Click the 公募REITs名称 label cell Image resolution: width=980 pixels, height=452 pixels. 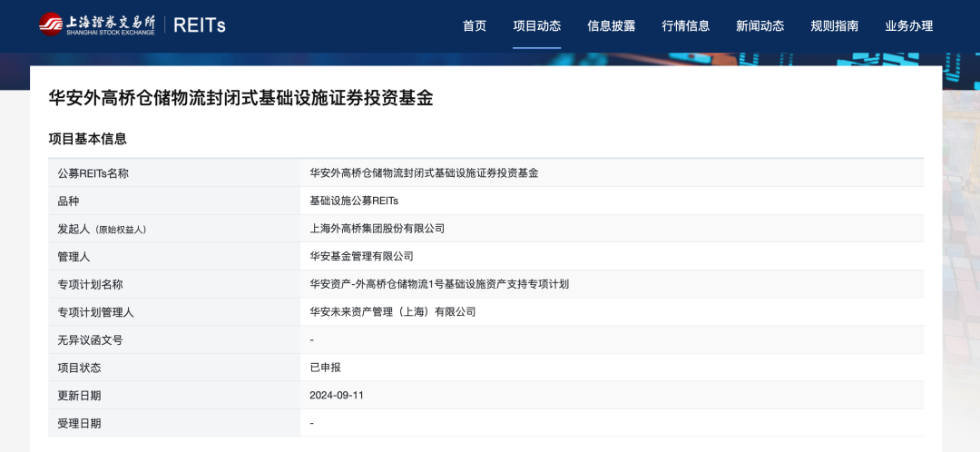174,173
